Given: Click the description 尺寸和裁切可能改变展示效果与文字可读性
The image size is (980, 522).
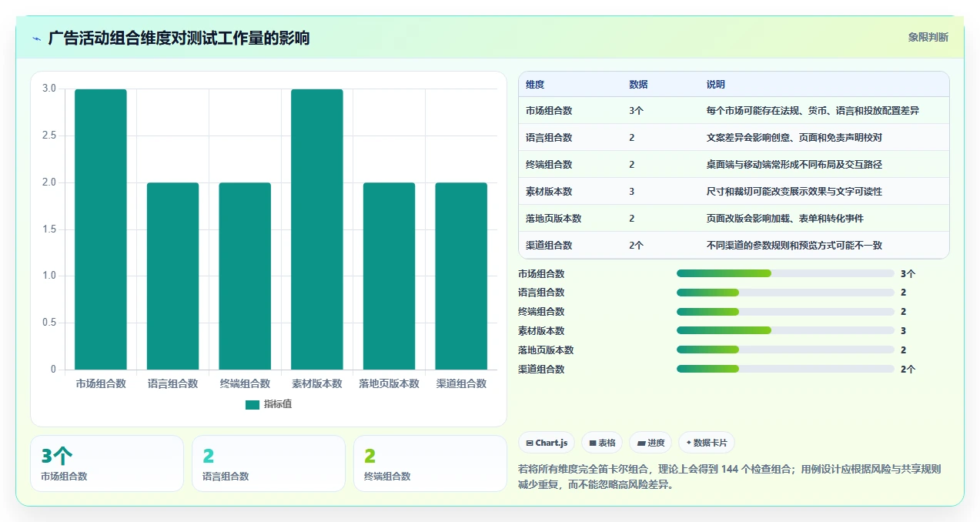Looking at the screenshot, I should click(794, 192).
